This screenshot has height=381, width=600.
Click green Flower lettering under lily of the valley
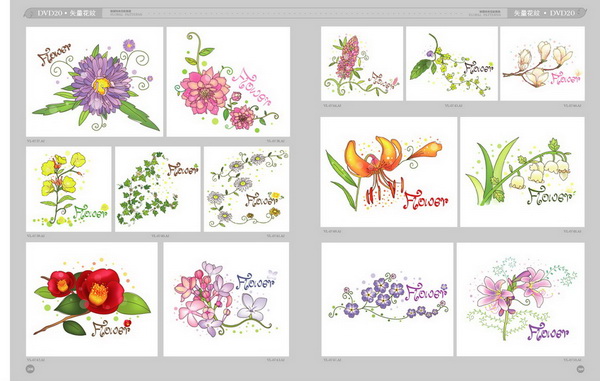tap(550, 197)
